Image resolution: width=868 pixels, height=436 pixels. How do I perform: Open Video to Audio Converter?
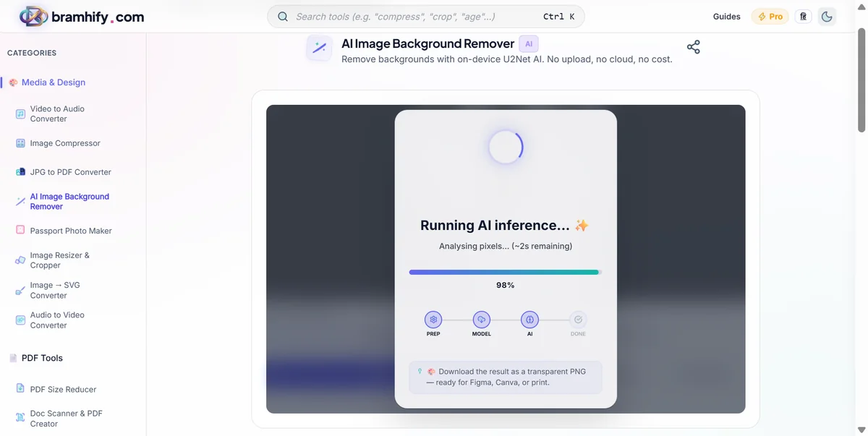coord(57,114)
